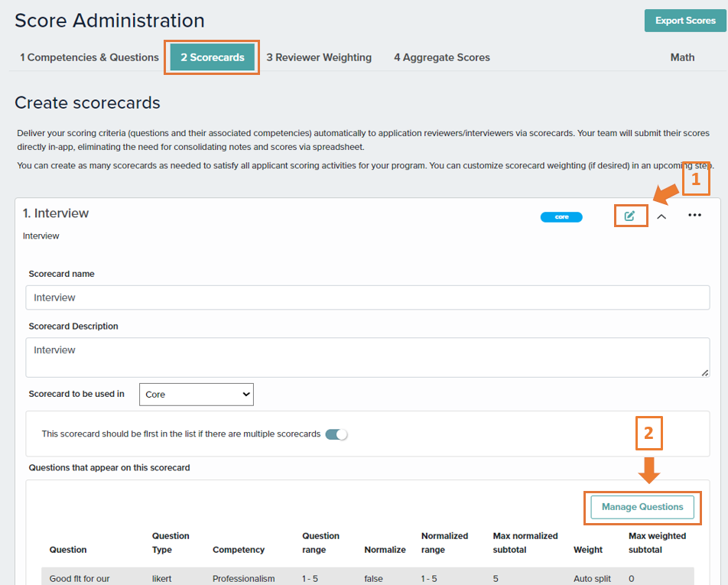Screen dimensions: 728x585
Task: Click the Export Scores button
Action: 685,21
